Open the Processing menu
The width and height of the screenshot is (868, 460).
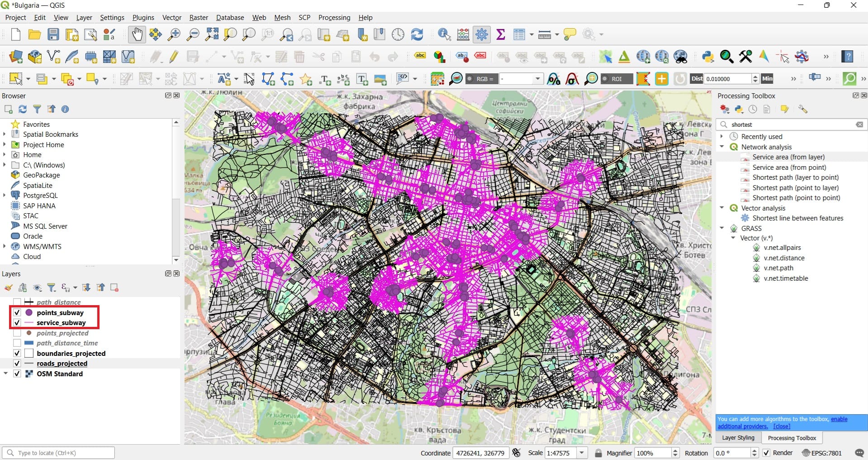(x=334, y=18)
